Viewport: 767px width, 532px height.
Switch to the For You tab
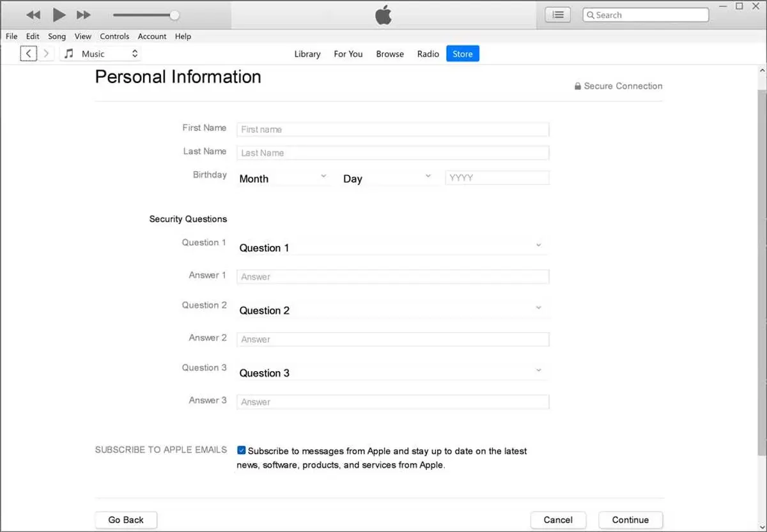point(348,54)
